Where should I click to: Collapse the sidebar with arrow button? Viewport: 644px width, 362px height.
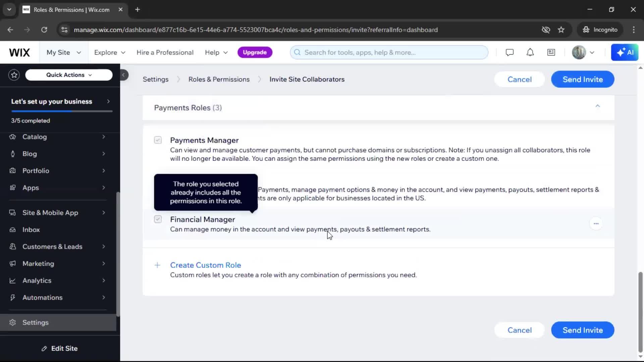tap(123, 75)
